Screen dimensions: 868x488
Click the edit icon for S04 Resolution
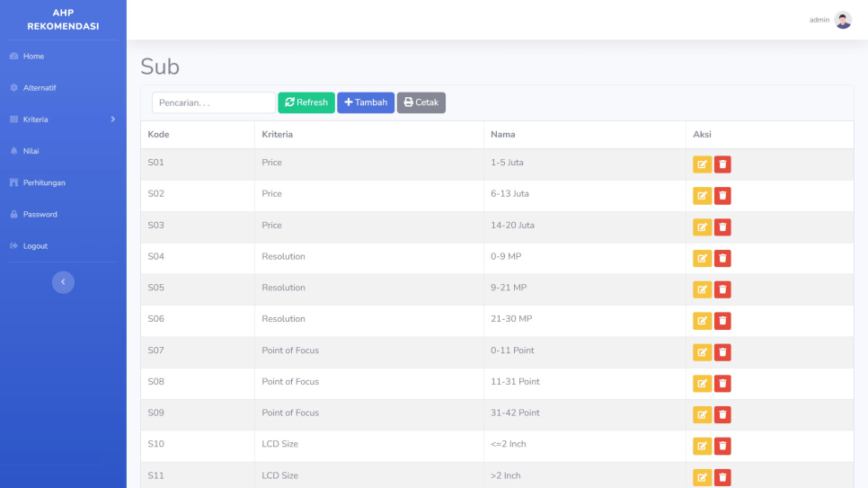(x=701, y=259)
